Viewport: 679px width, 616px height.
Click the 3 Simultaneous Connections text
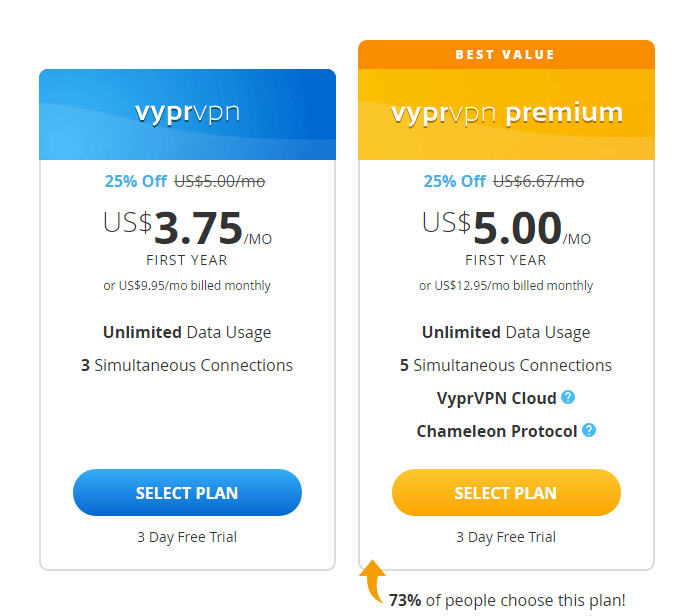pyautogui.click(x=187, y=365)
